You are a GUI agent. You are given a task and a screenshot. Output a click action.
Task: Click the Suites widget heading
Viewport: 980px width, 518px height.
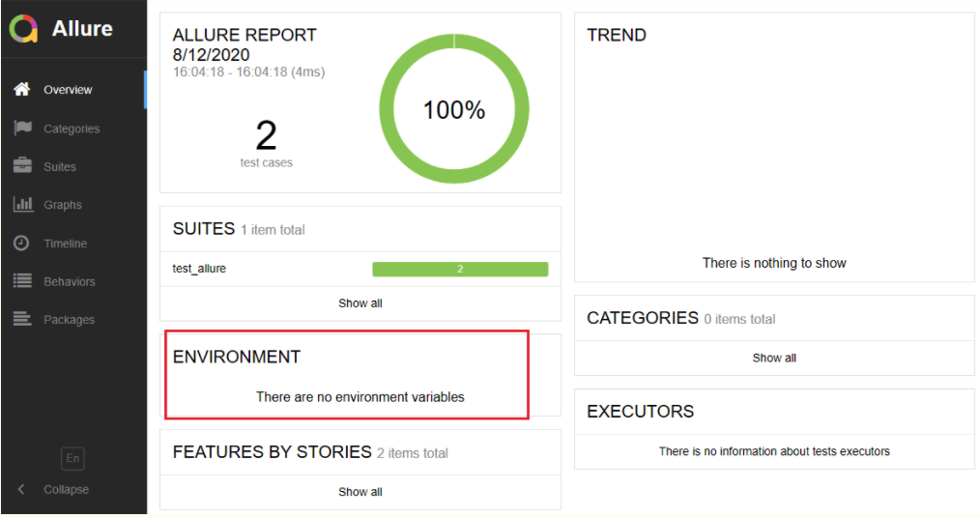click(204, 229)
